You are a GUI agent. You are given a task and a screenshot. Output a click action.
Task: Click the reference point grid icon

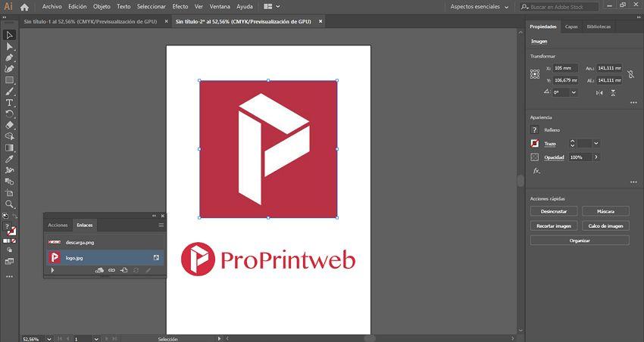click(535, 74)
